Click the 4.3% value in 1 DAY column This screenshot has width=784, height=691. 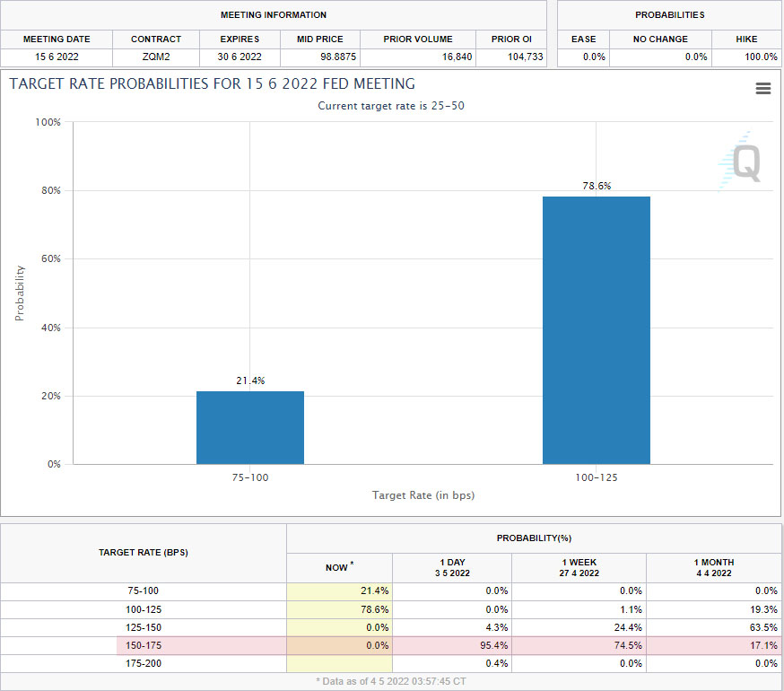click(x=496, y=627)
